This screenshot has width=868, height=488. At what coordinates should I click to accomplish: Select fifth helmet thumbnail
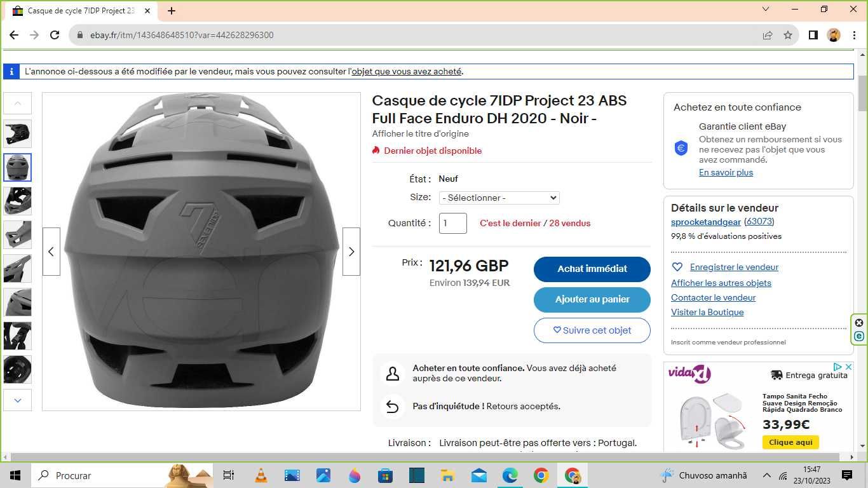tap(18, 268)
